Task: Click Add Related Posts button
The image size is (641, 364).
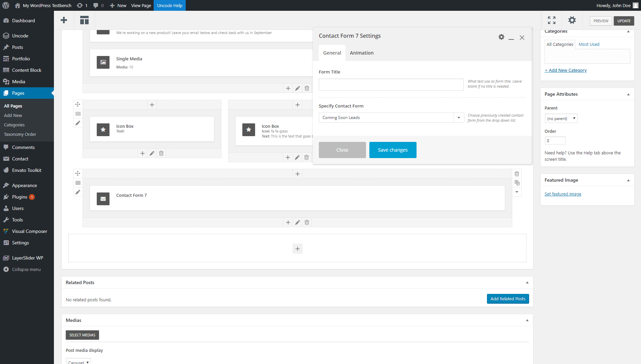Action: point(508,299)
